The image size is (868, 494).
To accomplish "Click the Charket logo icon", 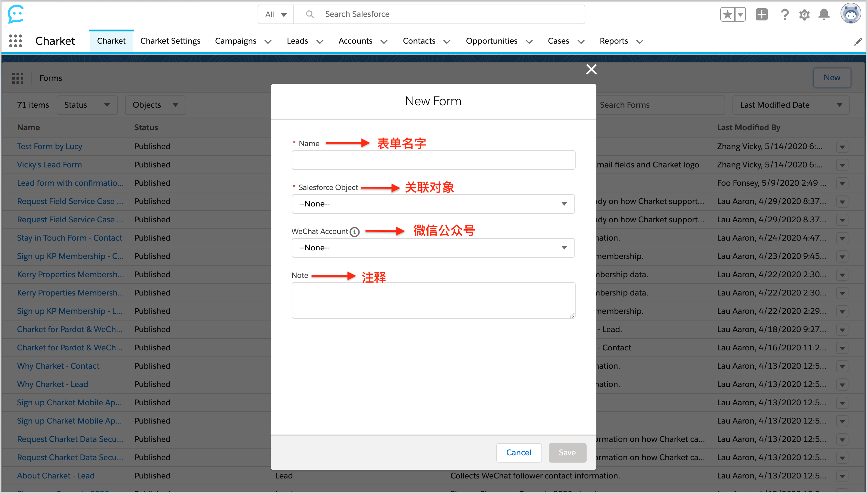I will tap(16, 14).
